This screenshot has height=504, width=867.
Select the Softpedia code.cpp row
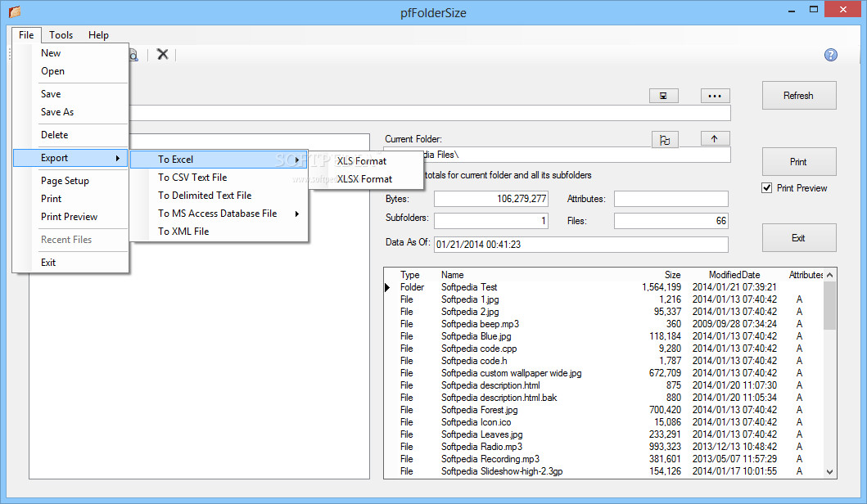point(604,349)
